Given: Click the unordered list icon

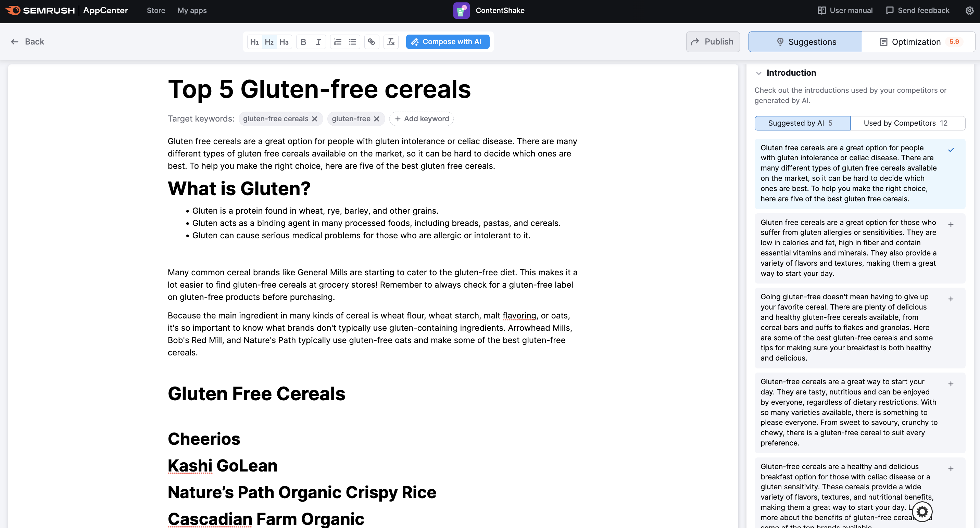Looking at the screenshot, I should pos(353,42).
